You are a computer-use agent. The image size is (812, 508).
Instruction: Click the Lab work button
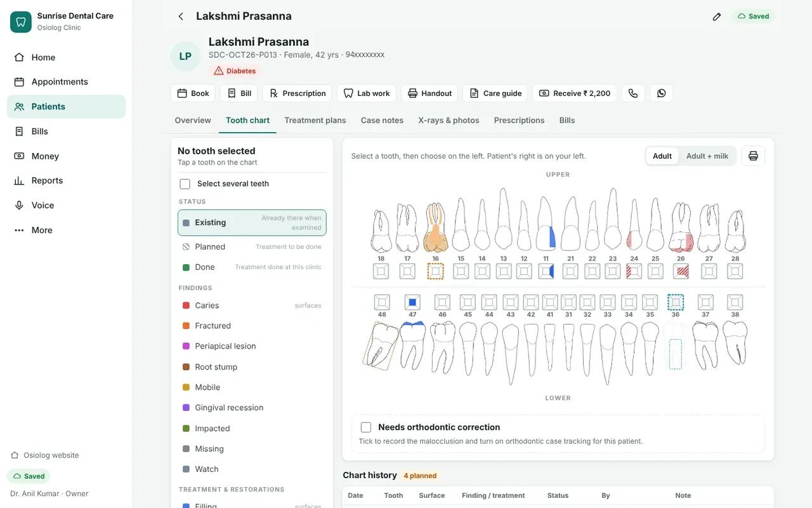point(367,93)
